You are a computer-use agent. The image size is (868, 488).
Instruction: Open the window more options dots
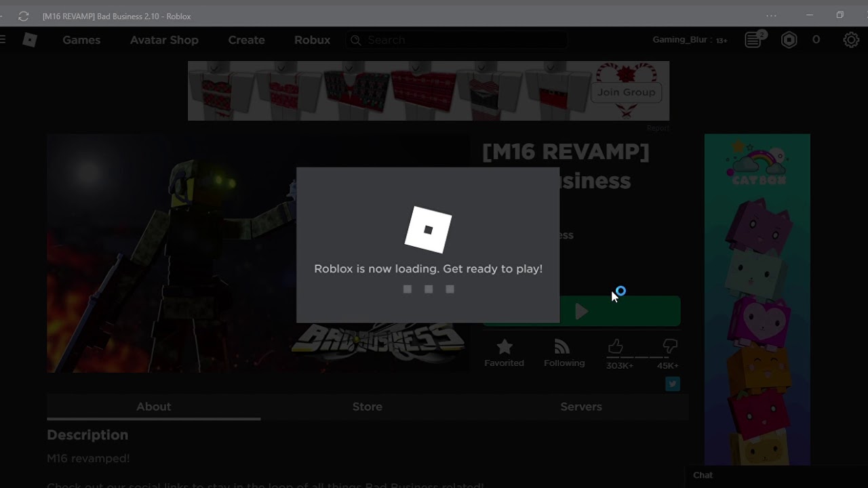tap(771, 16)
